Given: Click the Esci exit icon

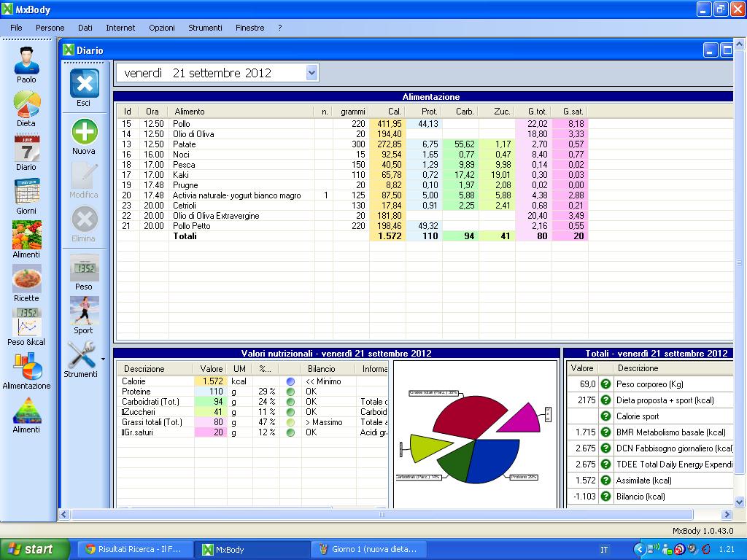Looking at the screenshot, I should pos(84,85).
